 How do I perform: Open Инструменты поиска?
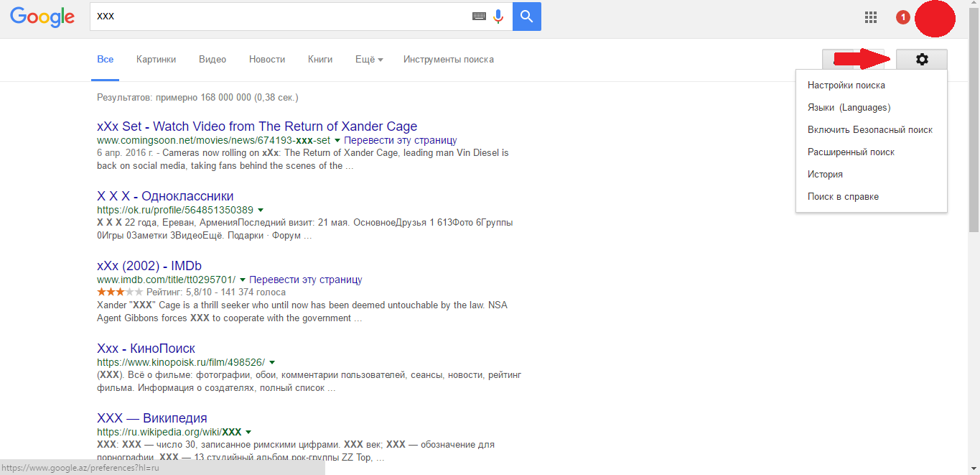(x=449, y=60)
